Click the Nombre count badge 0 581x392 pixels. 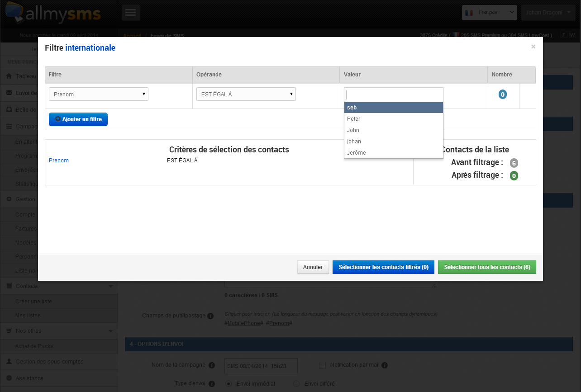tap(503, 94)
